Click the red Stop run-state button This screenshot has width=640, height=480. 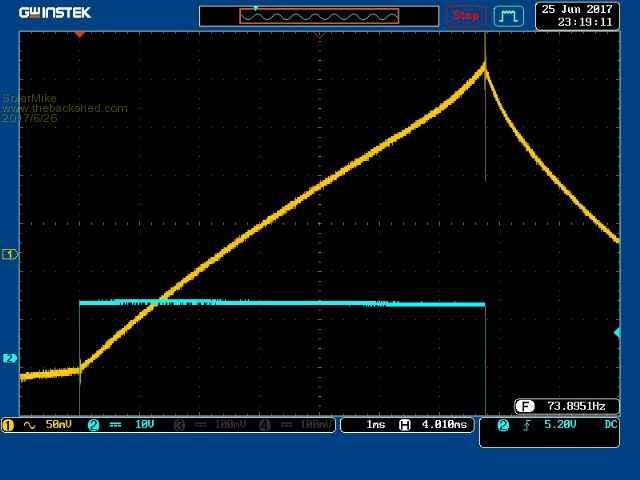[x=466, y=16]
